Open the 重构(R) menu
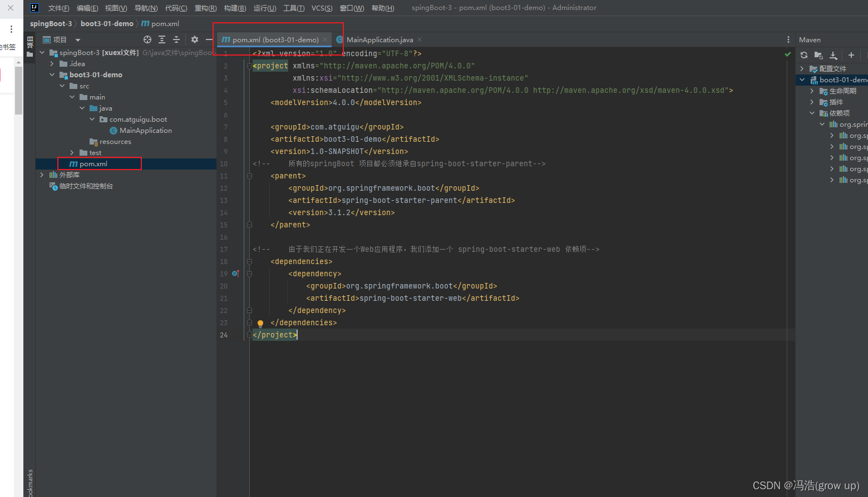 206,8
